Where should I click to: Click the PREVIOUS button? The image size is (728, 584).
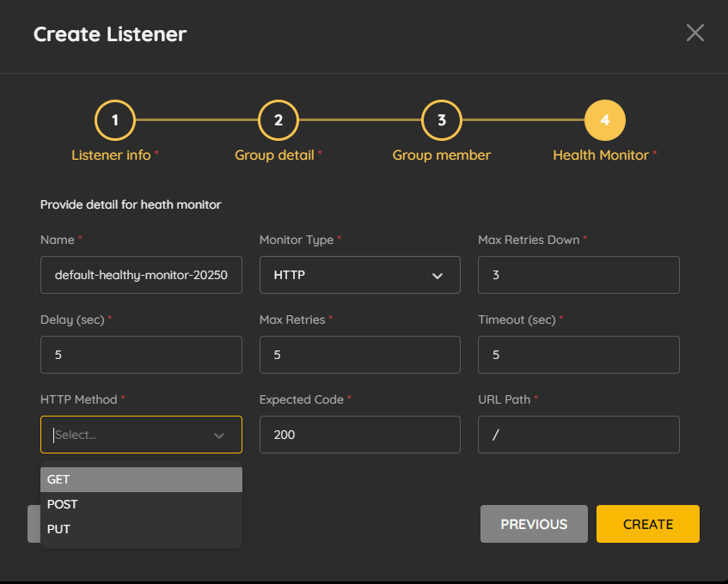click(534, 524)
